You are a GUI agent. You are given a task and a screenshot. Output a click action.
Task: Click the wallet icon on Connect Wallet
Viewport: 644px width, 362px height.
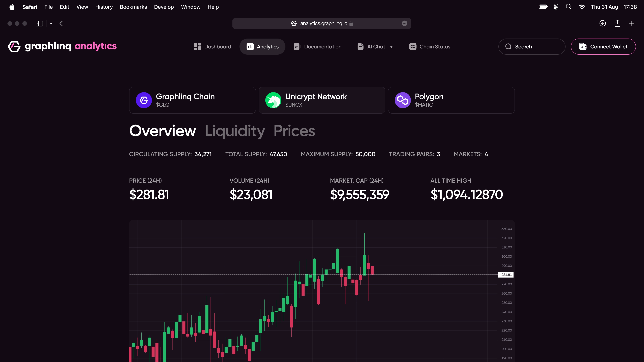point(583,46)
